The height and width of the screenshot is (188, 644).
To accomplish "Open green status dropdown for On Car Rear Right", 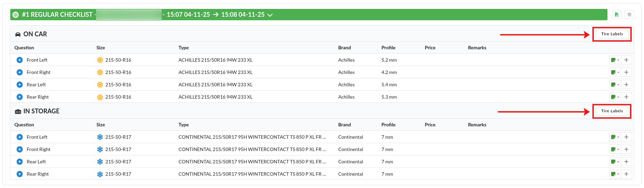I will pyautogui.click(x=615, y=97).
